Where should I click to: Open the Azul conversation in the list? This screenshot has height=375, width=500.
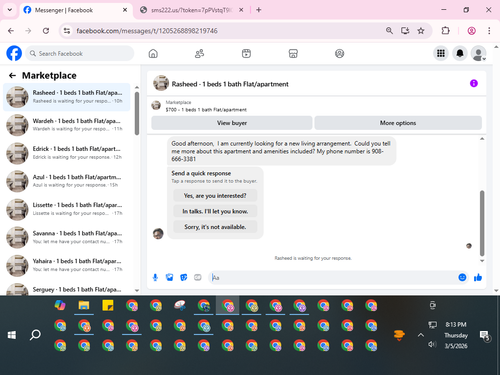[x=67, y=181]
